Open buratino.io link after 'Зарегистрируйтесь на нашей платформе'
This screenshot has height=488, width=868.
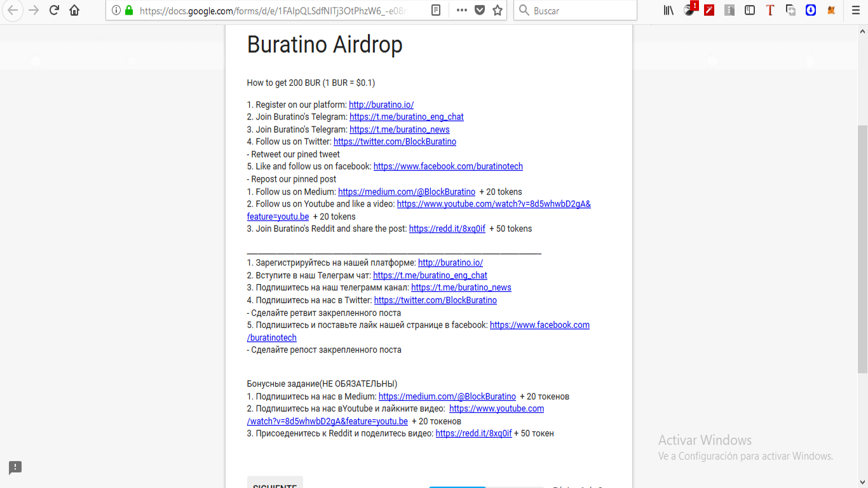pos(451,262)
